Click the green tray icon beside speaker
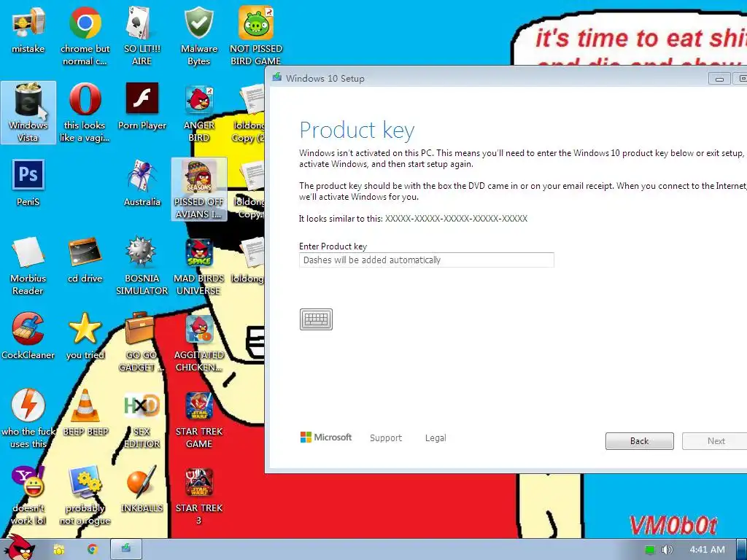747x560 pixels. click(x=650, y=550)
